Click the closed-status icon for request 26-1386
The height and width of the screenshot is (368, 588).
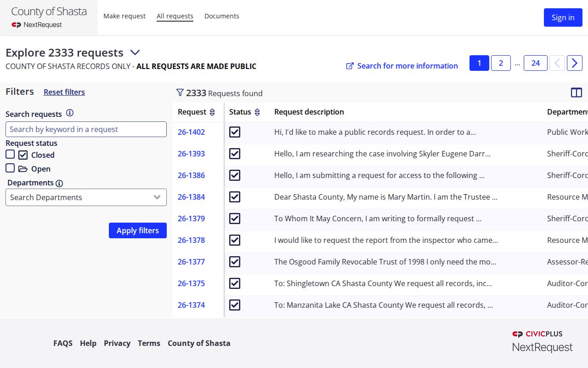coord(235,175)
